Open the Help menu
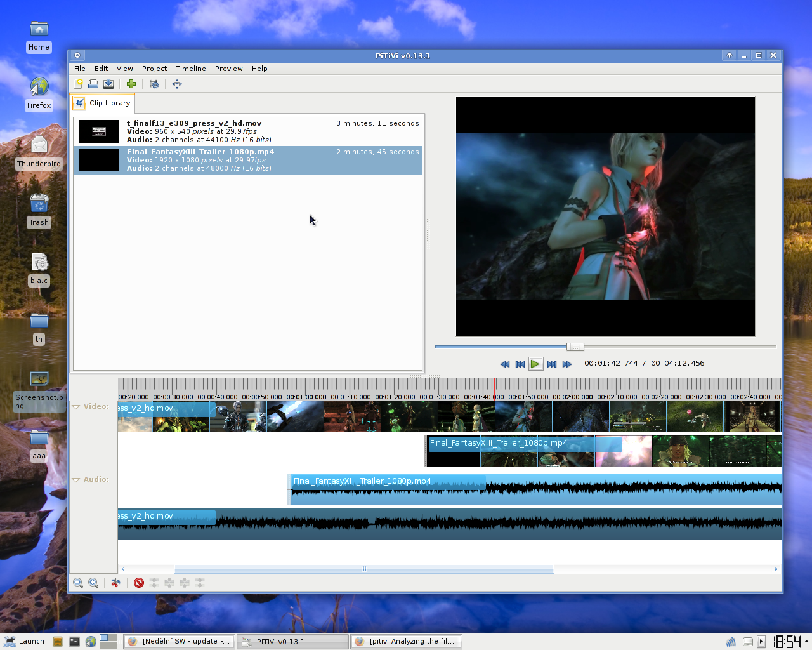Image resolution: width=812 pixels, height=650 pixels. pos(259,69)
